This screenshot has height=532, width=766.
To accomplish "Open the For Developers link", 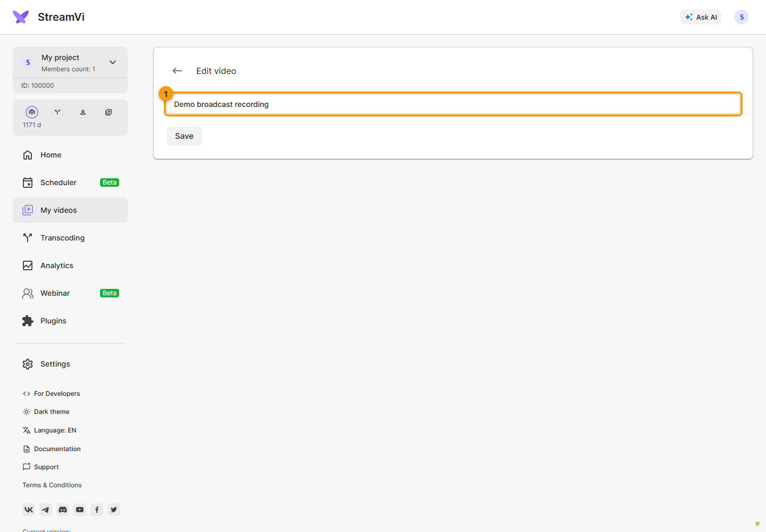I will (x=51, y=394).
